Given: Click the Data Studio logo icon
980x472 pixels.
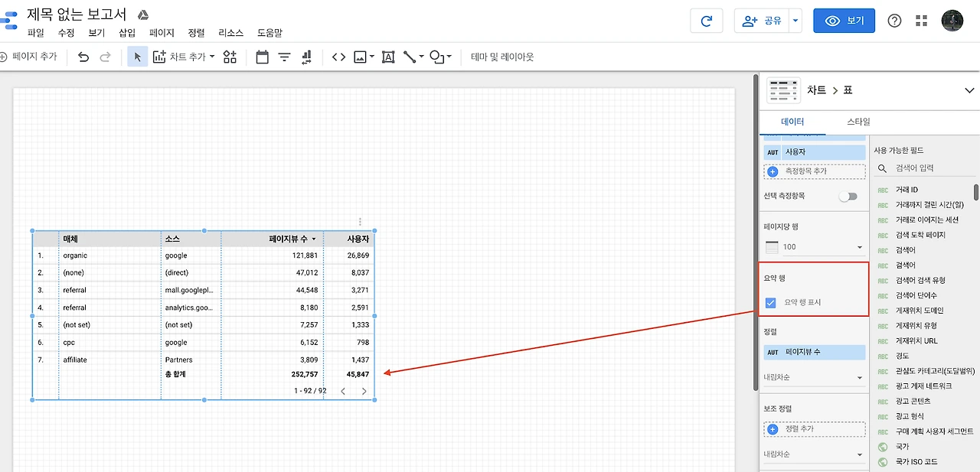Looking at the screenshot, I should coord(8,21).
